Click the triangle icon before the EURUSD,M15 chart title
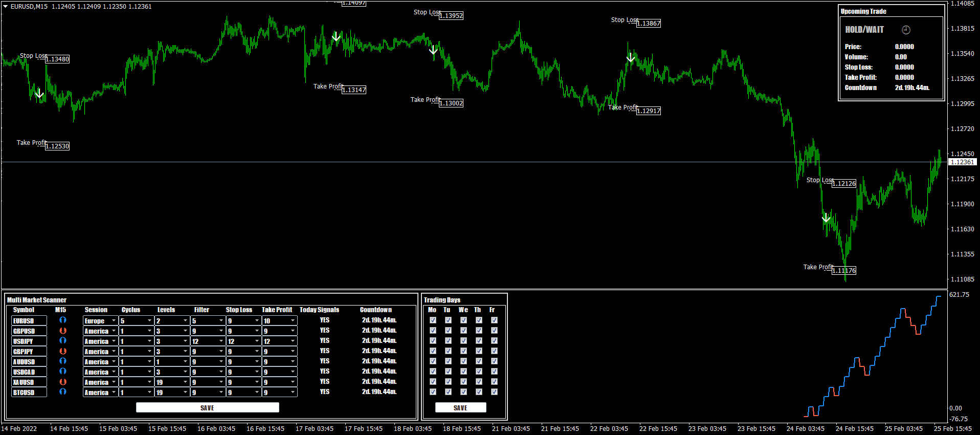The image size is (980, 435). [5, 7]
